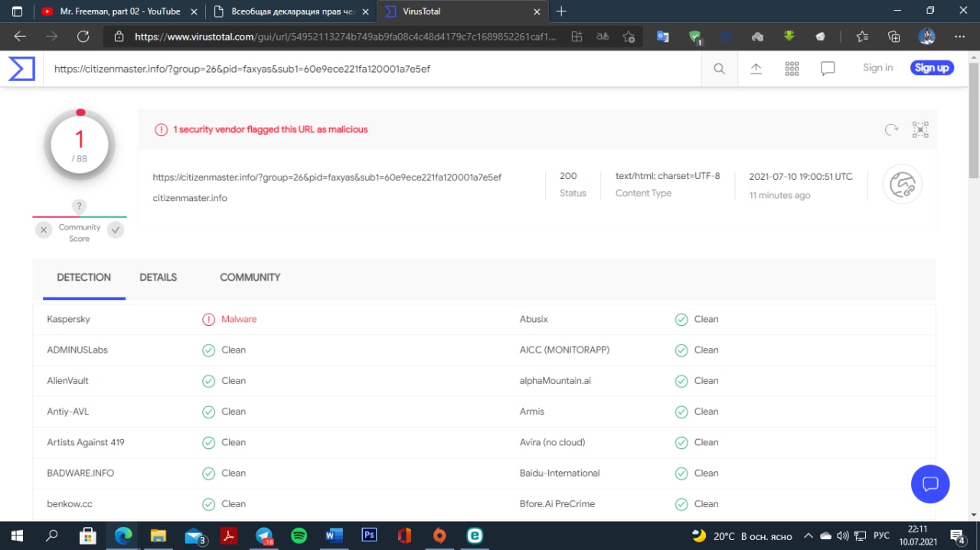The width and height of the screenshot is (980, 550).
Task: Select the VirusTotal browser tab
Action: (x=464, y=11)
